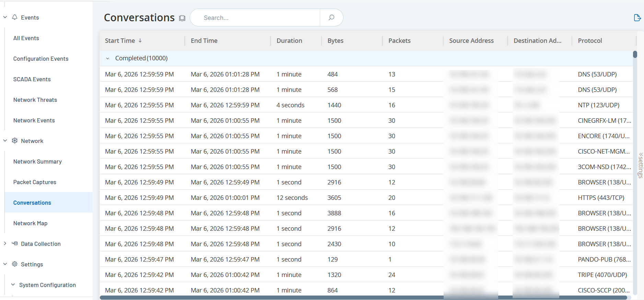Viewport: 644px width, 300px height.
Task: Sort by the Protocol column header
Action: tap(590, 40)
